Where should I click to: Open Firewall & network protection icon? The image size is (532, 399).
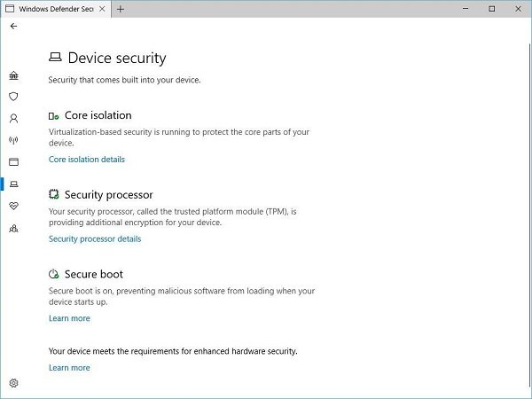(13, 140)
